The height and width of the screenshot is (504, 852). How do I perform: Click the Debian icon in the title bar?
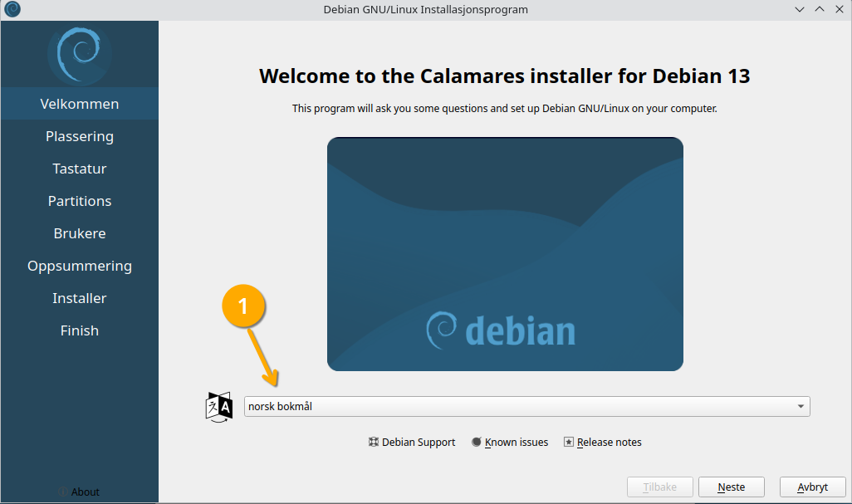coord(12,9)
